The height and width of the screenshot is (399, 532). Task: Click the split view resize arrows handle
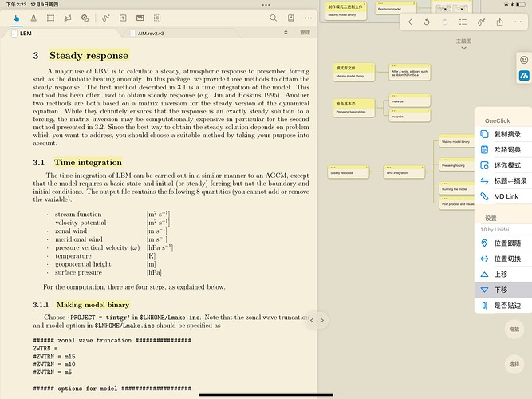(317, 320)
